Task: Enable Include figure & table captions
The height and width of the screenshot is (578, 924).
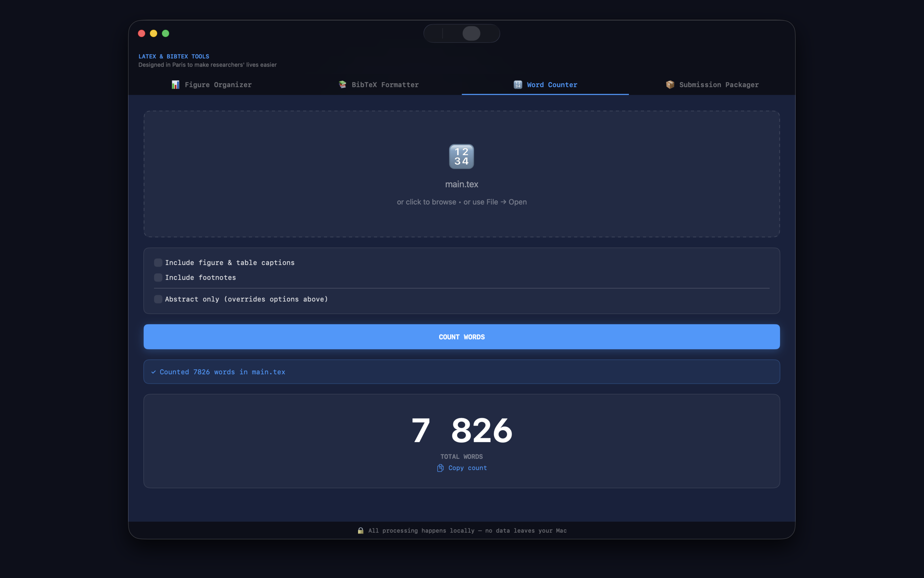Action: pos(158,263)
